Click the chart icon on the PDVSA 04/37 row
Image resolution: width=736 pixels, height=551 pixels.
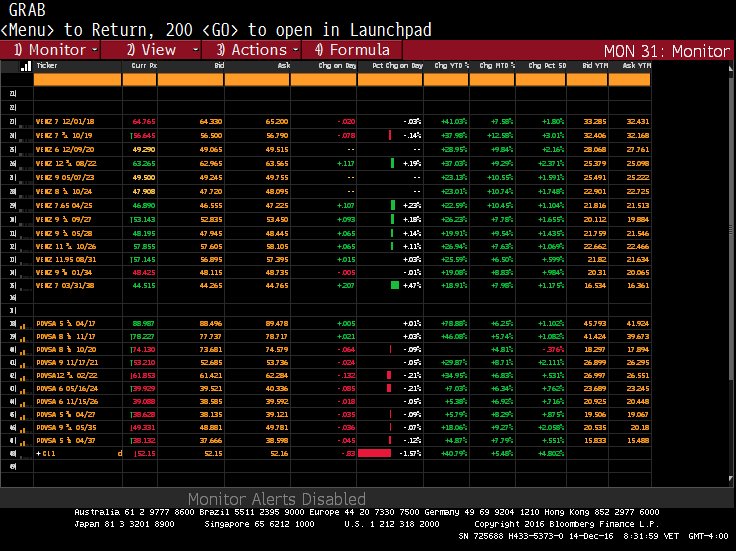pyautogui.click(x=23, y=441)
